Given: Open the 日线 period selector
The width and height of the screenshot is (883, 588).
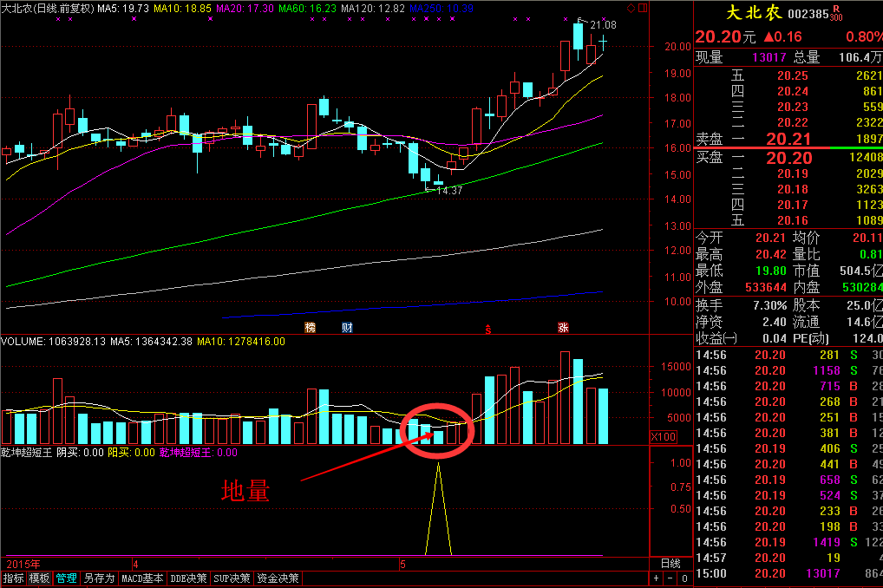Looking at the screenshot, I should click(670, 564).
